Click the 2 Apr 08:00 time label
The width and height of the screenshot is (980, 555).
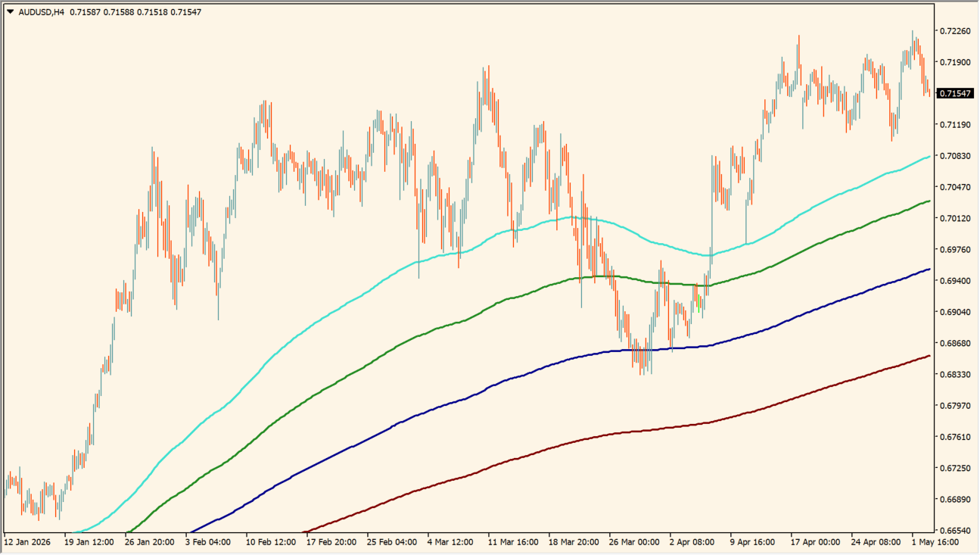692,543
